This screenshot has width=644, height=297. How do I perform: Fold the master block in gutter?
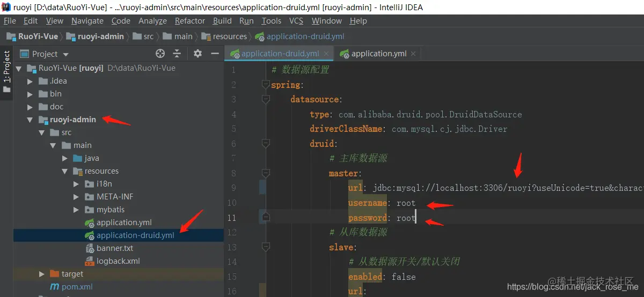[265, 173]
